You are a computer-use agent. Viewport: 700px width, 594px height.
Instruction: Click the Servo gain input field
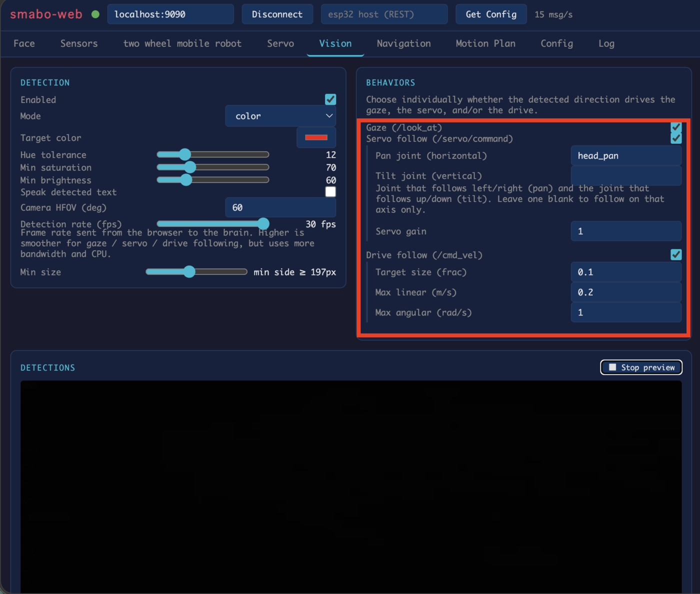[x=626, y=231]
